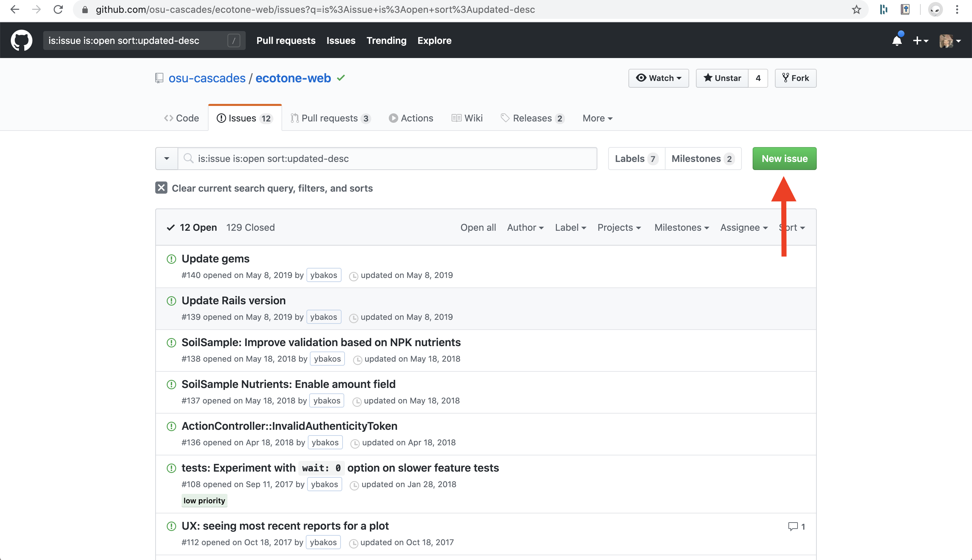Click the open issue icon beside ActionController::InvalidAuthenticityToken
The height and width of the screenshot is (560, 972).
click(171, 426)
